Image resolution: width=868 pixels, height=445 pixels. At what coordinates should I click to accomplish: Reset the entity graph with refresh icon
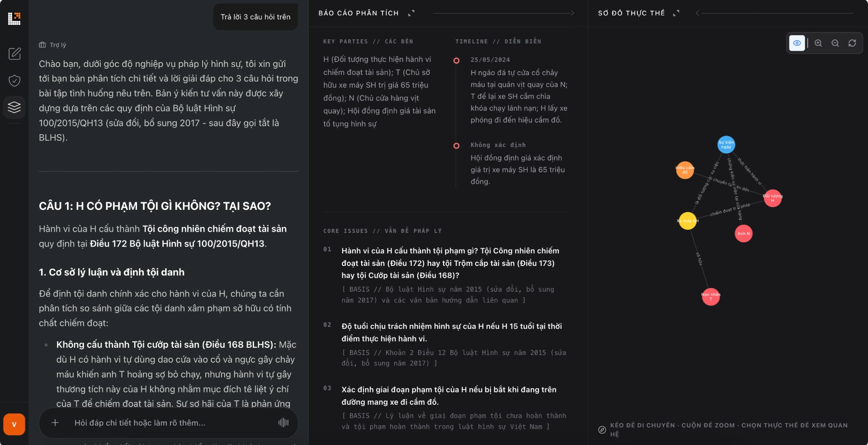click(852, 43)
